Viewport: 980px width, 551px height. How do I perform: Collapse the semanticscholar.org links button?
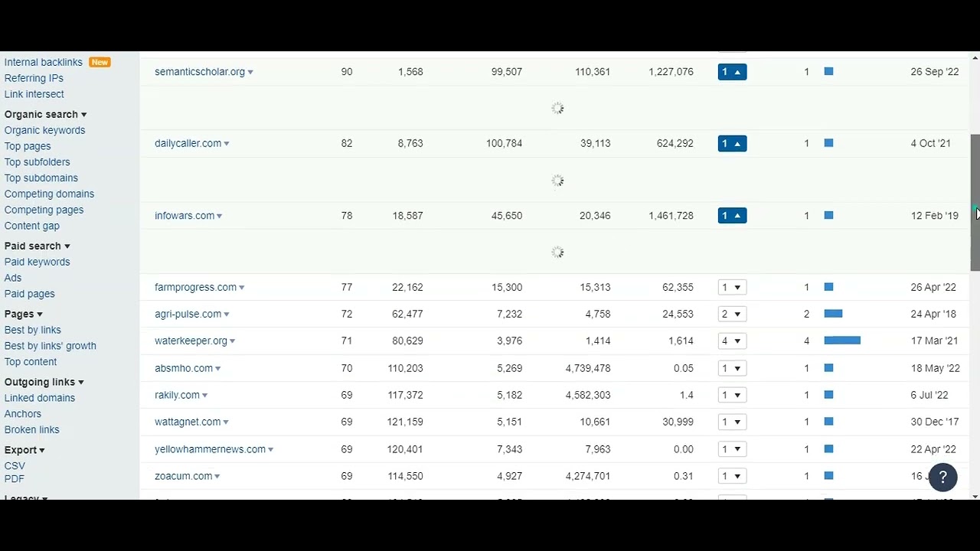click(x=732, y=72)
